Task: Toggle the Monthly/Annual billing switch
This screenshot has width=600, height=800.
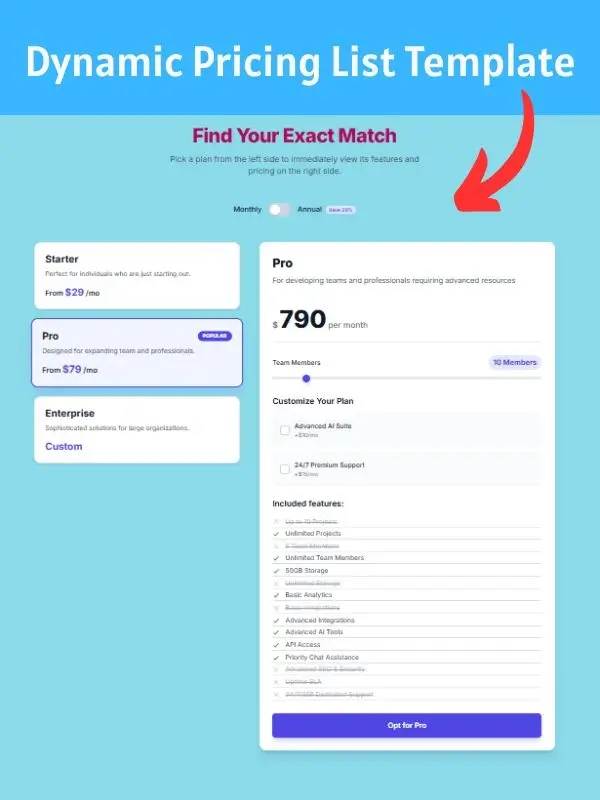Action: point(279,209)
